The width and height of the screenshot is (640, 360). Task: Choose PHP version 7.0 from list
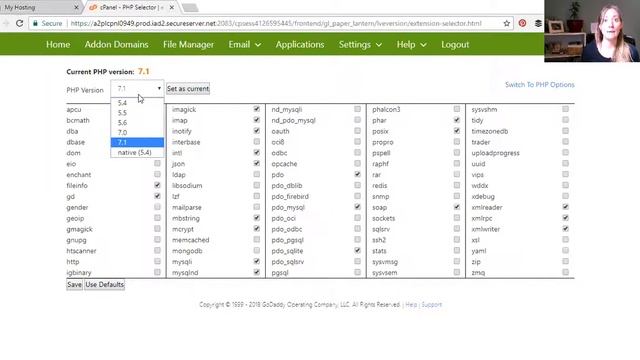click(x=137, y=132)
